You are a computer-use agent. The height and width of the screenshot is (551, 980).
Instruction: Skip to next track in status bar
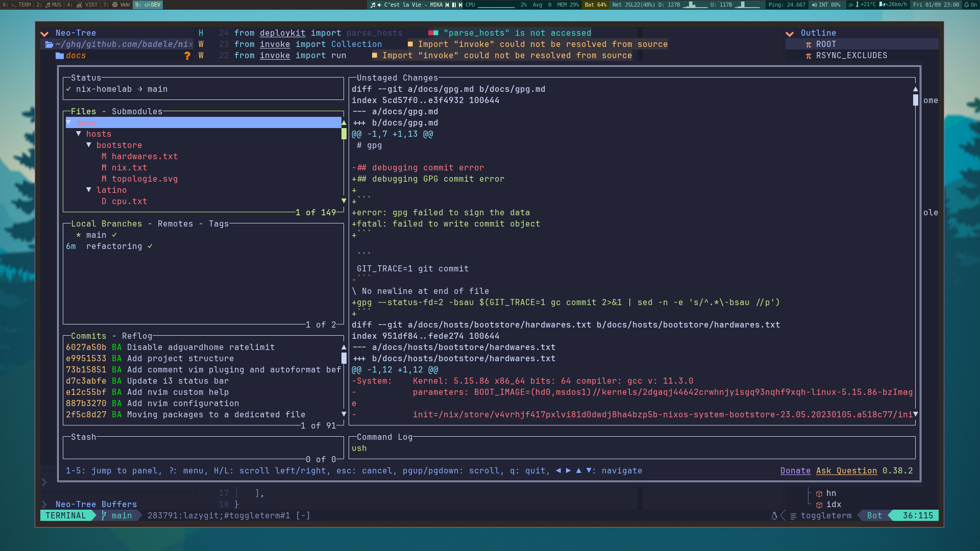[460, 5]
